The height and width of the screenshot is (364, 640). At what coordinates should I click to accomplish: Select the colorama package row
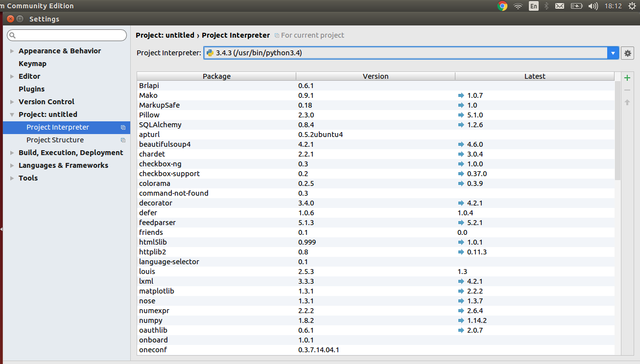pos(376,183)
